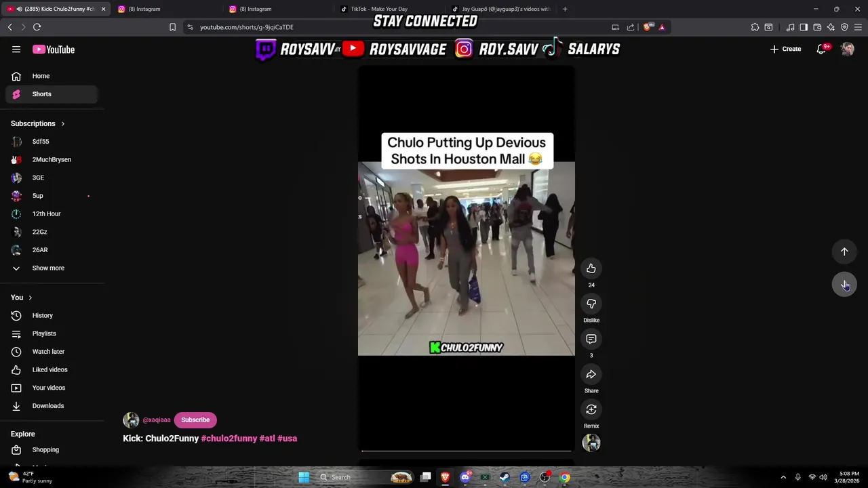Open Shopping under Explore
The height and width of the screenshot is (488, 868).
52,450
